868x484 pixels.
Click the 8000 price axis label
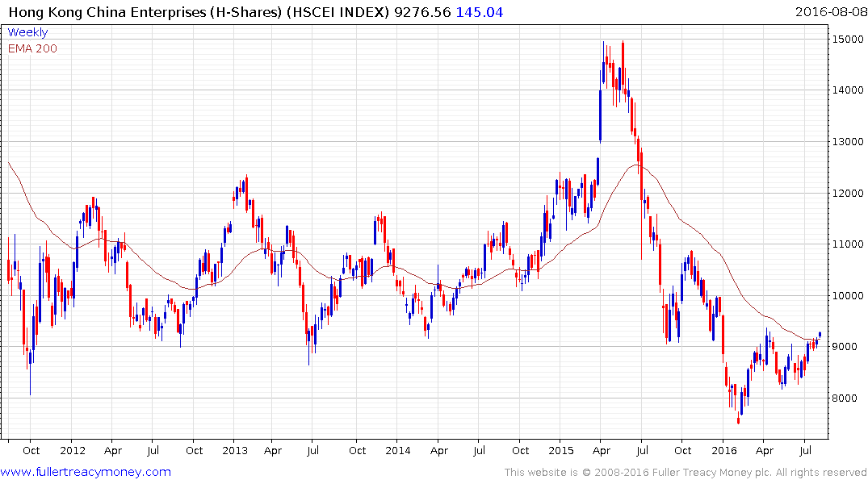pos(848,398)
